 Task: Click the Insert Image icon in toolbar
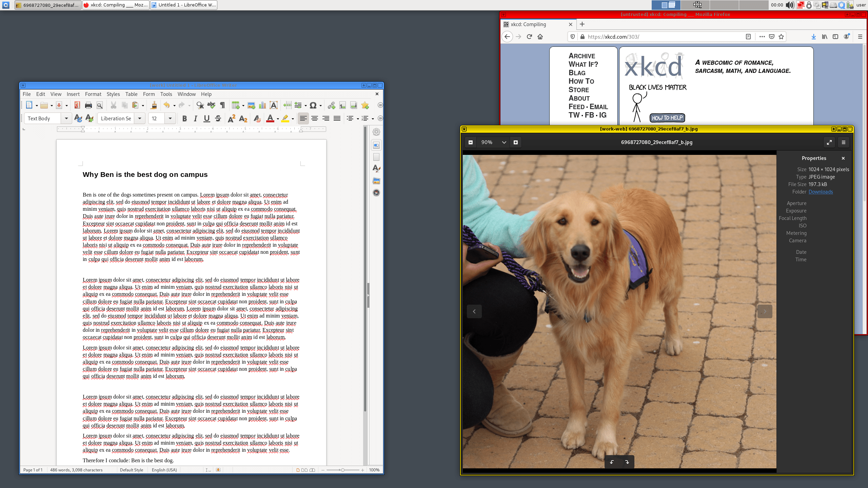[x=251, y=105]
